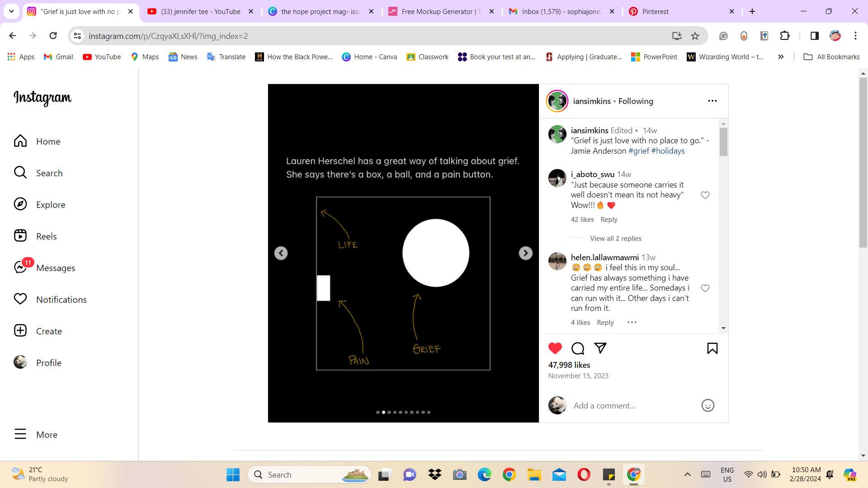The image size is (868, 488).
Task: Click the Create plus icon
Action: coord(20,331)
